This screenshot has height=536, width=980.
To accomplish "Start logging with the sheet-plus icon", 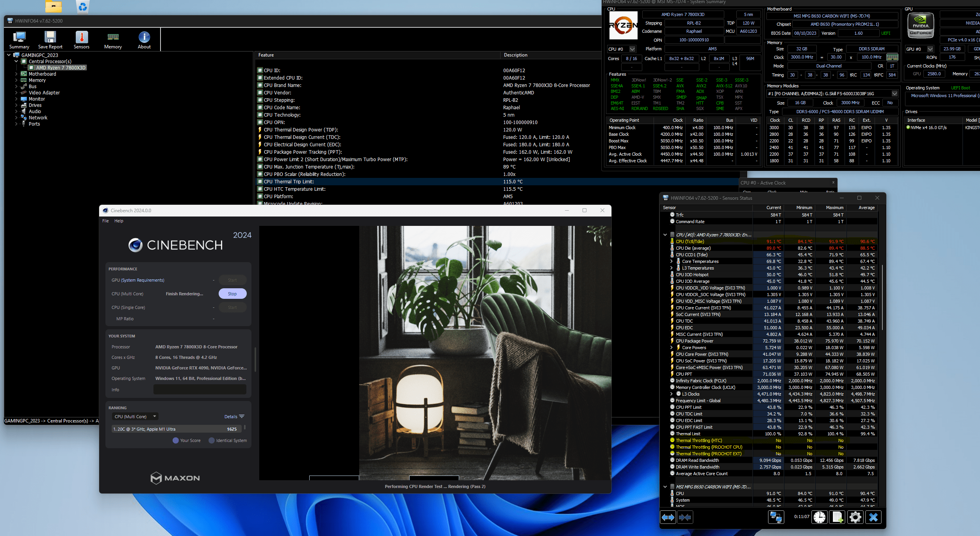I will click(837, 517).
